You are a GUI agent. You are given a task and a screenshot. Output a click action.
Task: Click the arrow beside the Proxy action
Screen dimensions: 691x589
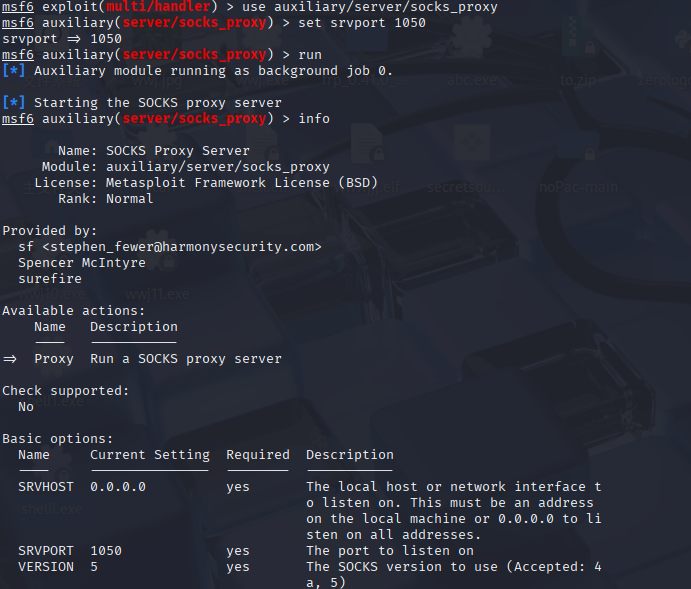(x=10, y=359)
